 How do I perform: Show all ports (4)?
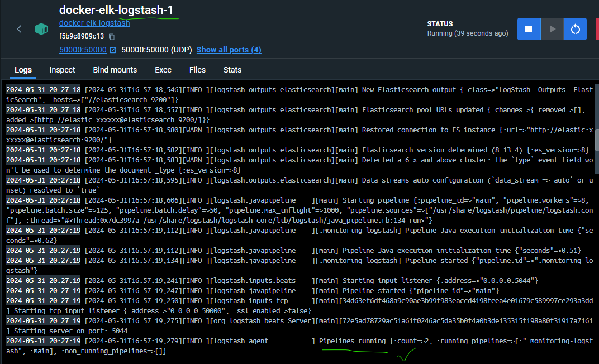(x=229, y=50)
